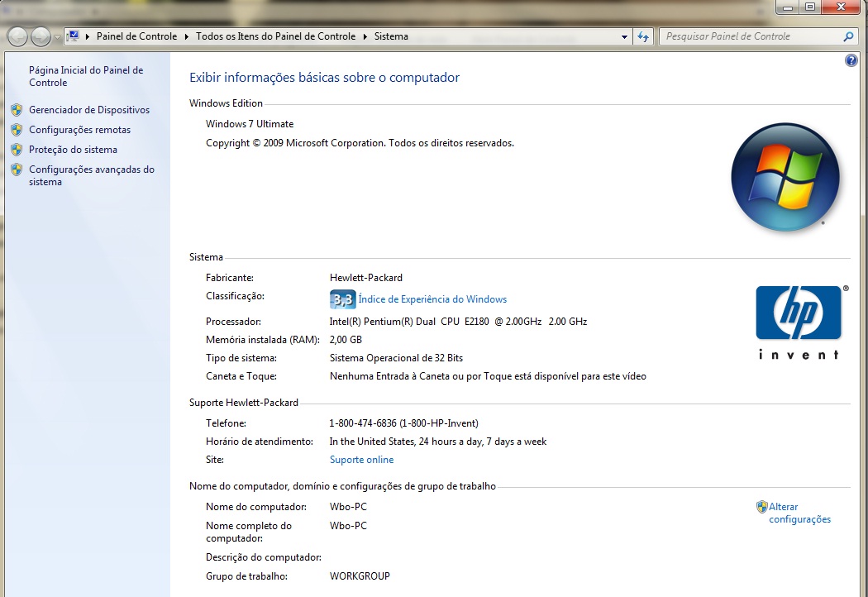Open recent pages dropdown beside the Forward button
This screenshot has width=868, height=597.
pos(57,37)
